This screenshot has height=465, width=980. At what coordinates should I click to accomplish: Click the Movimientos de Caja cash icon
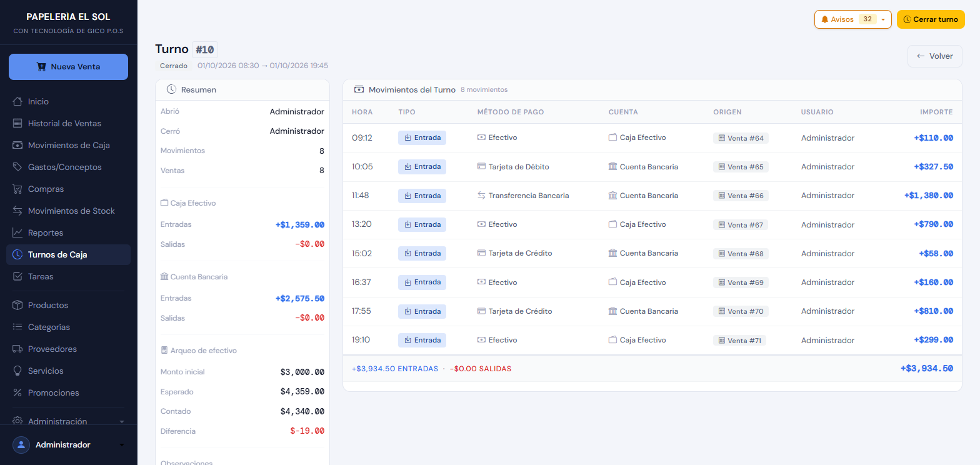(x=17, y=145)
